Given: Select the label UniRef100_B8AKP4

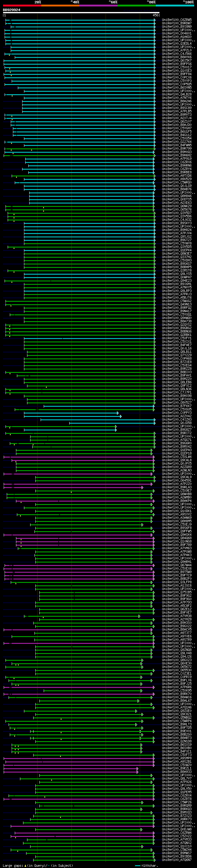Looking at the screenshot, I should (177, 501).
